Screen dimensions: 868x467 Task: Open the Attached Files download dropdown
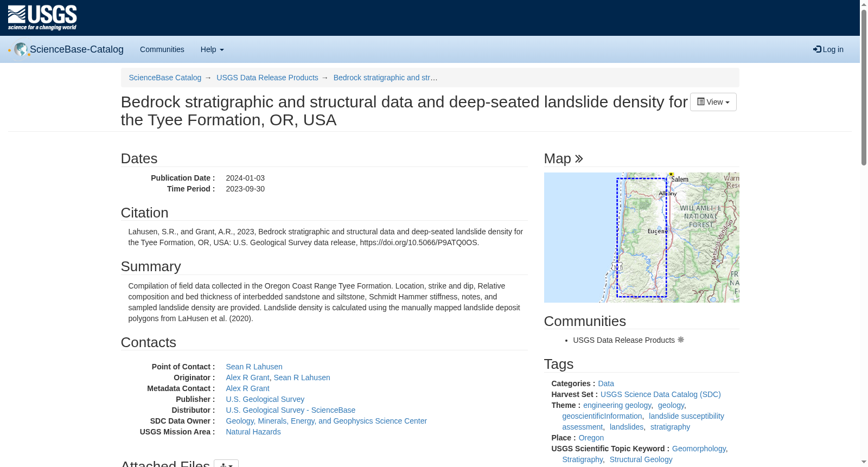coord(226,464)
